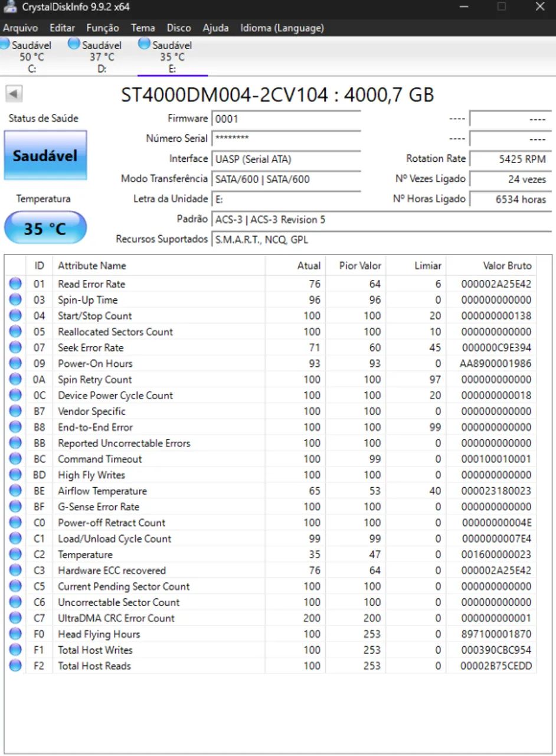Screen dimensions: 556x756
Task: Click the 35 °C temperature button
Action: [x=45, y=228]
